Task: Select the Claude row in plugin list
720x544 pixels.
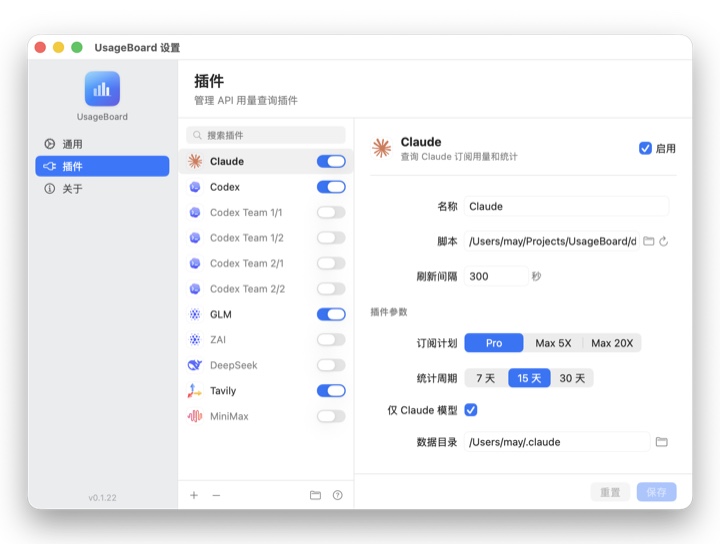Action: pos(266,161)
